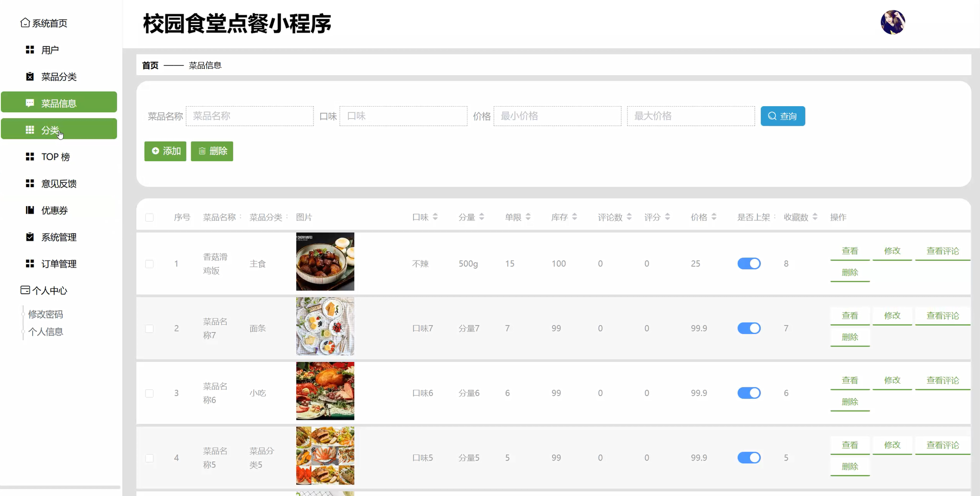980x496 pixels.
Task: Open 意见反馈 in the sidebar
Action: coord(59,183)
